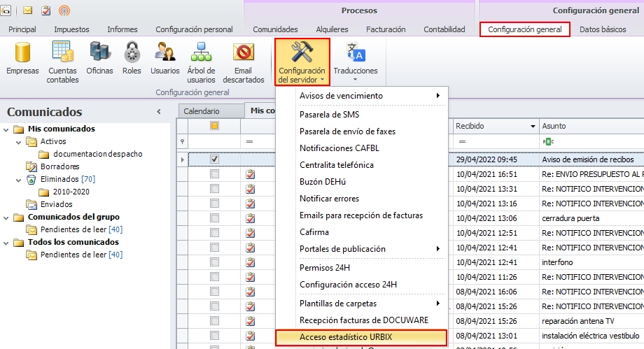Screen dimensions: 644x349
Task: Toggle the select-all checkbox in the grid header
Action: coord(214,126)
